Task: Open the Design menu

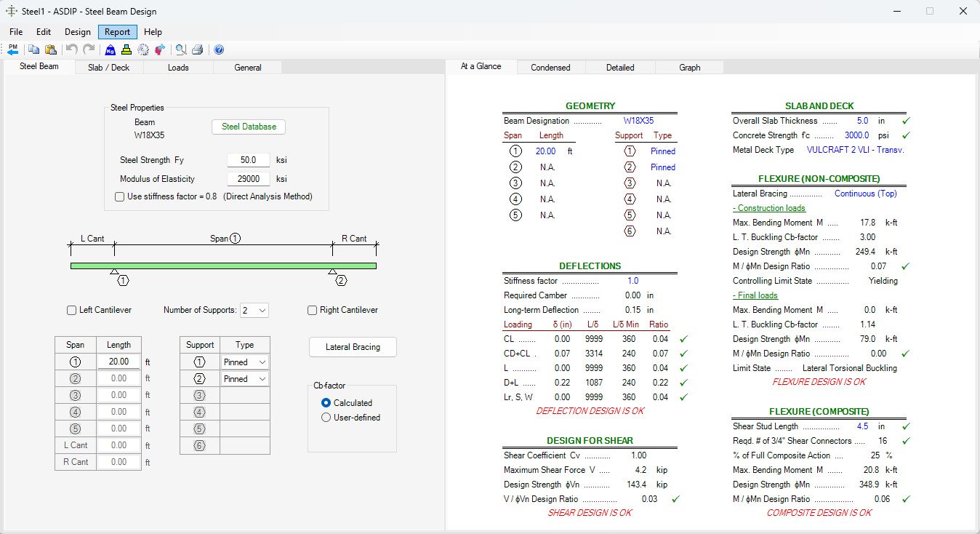Action: click(x=78, y=32)
